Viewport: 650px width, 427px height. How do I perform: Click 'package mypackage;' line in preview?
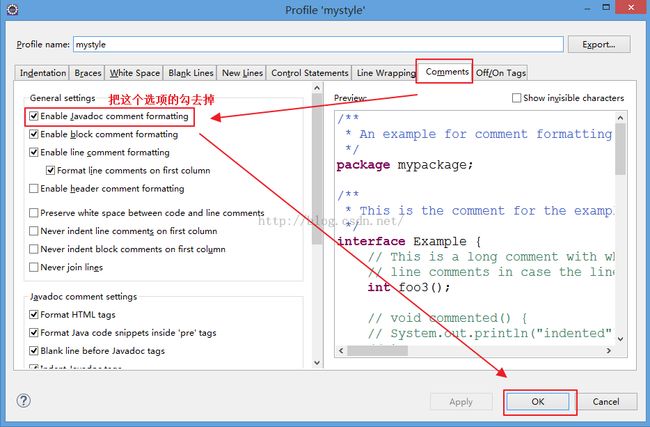point(405,165)
